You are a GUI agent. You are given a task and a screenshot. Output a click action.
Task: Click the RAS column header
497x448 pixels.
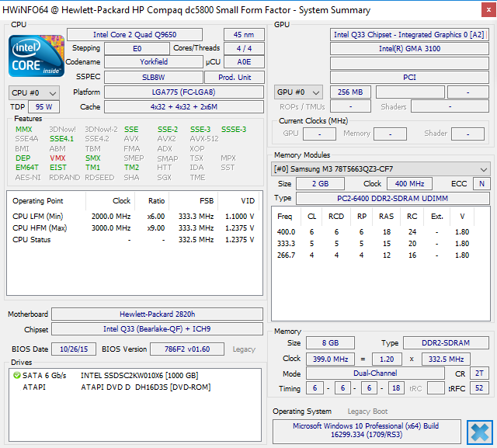click(387, 217)
